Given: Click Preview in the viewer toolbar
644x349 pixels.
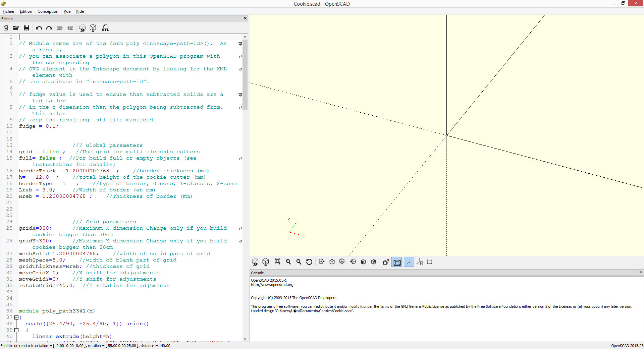Looking at the screenshot, I should click(x=255, y=262).
